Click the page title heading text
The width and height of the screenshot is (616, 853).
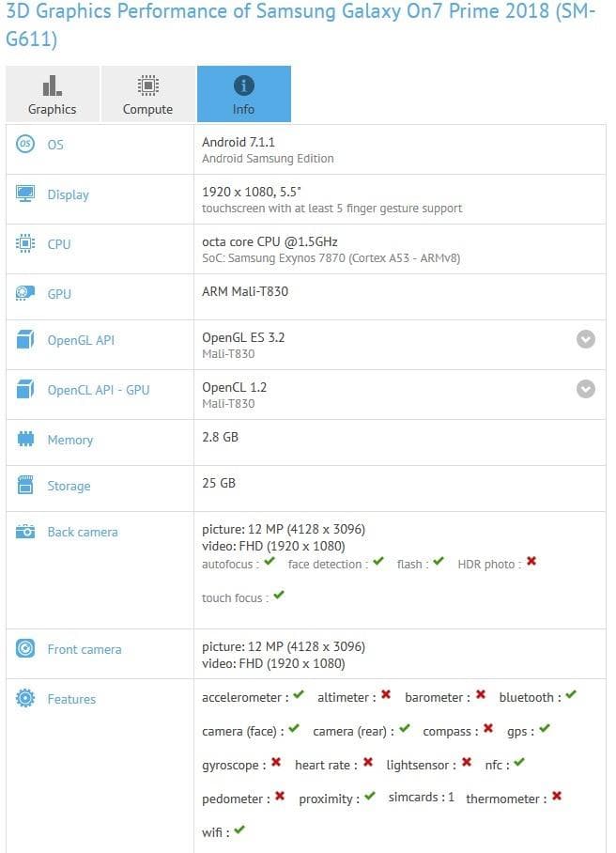(x=300, y=24)
